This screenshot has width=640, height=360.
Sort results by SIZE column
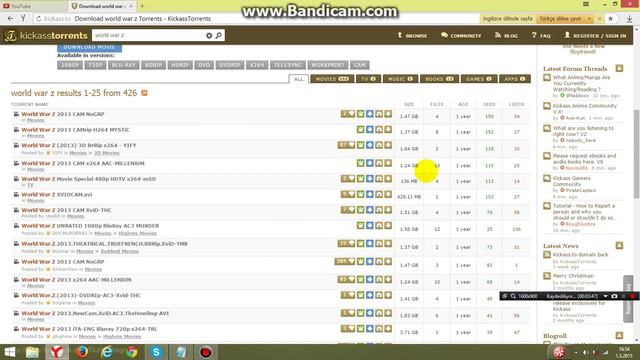click(409, 104)
